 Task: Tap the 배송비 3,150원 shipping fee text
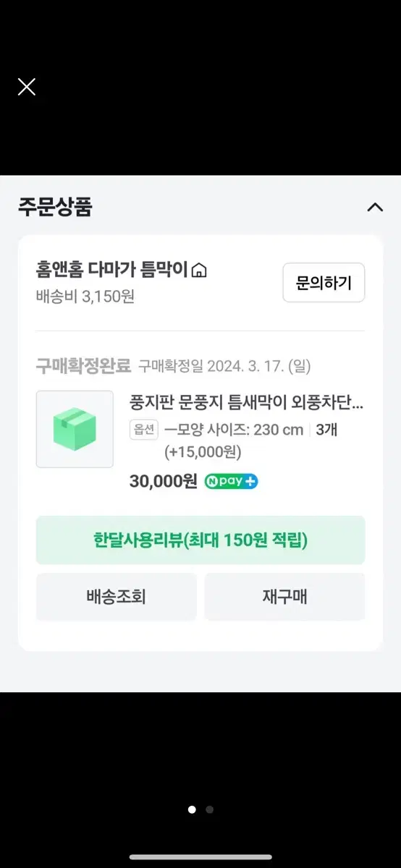[85, 297]
